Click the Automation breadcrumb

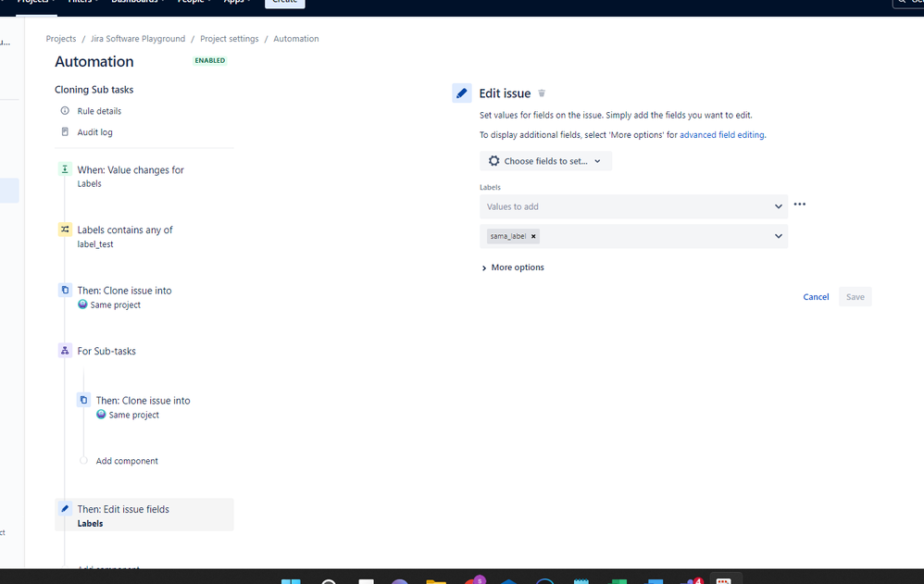click(296, 39)
